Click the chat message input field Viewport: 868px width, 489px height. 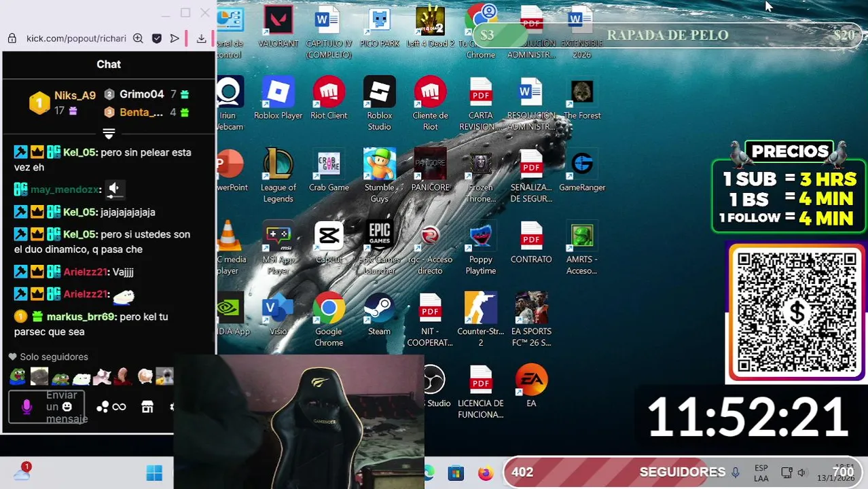[x=48, y=407]
